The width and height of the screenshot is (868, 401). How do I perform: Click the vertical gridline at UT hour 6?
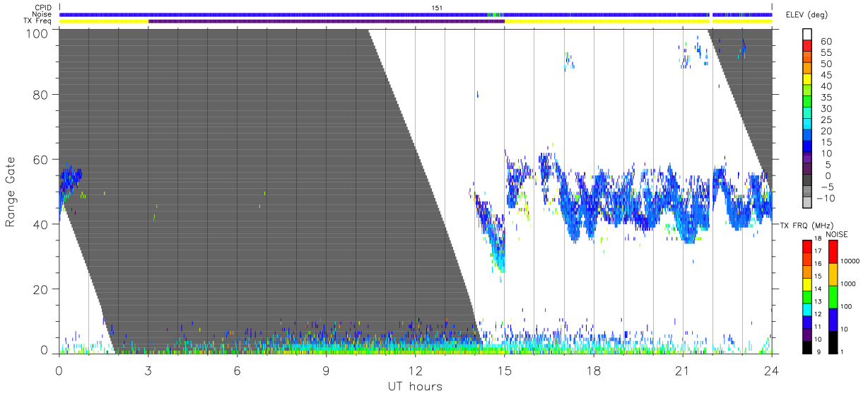[237, 191]
